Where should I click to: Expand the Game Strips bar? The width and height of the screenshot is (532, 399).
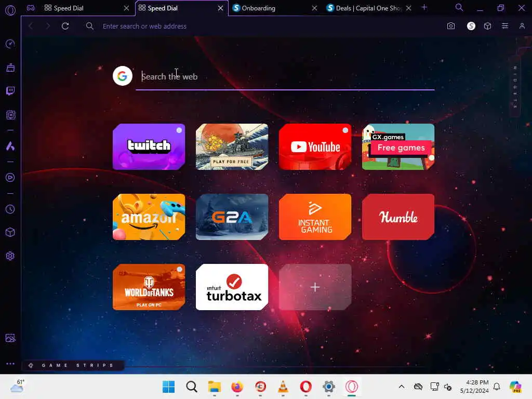(73, 365)
